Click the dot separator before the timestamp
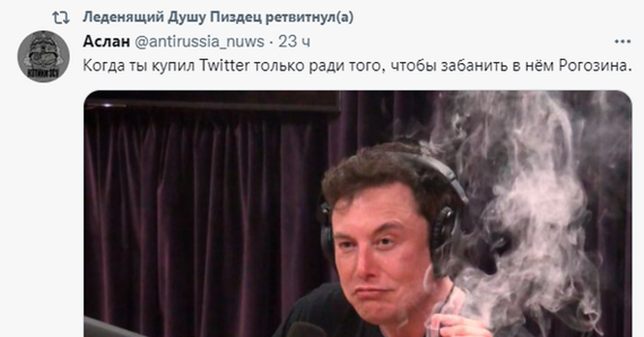 [x=272, y=42]
